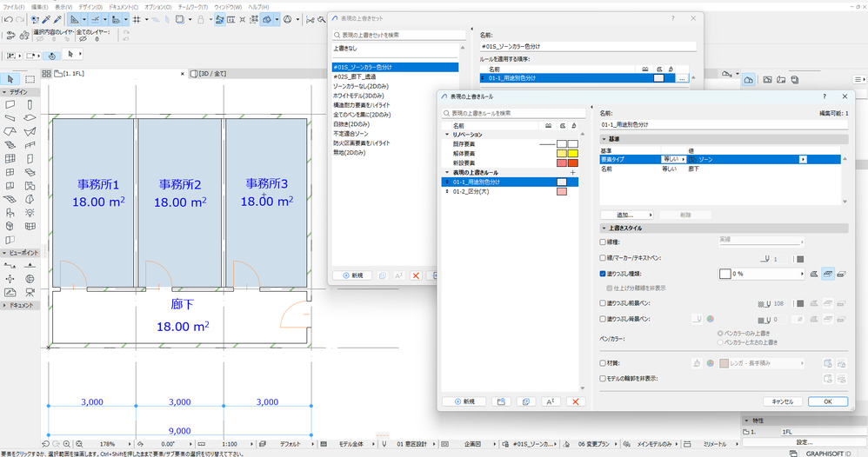Click the Undo icon in toolbar
The height and width of the screenshot is (457, 868).
(x=8, y=19)
